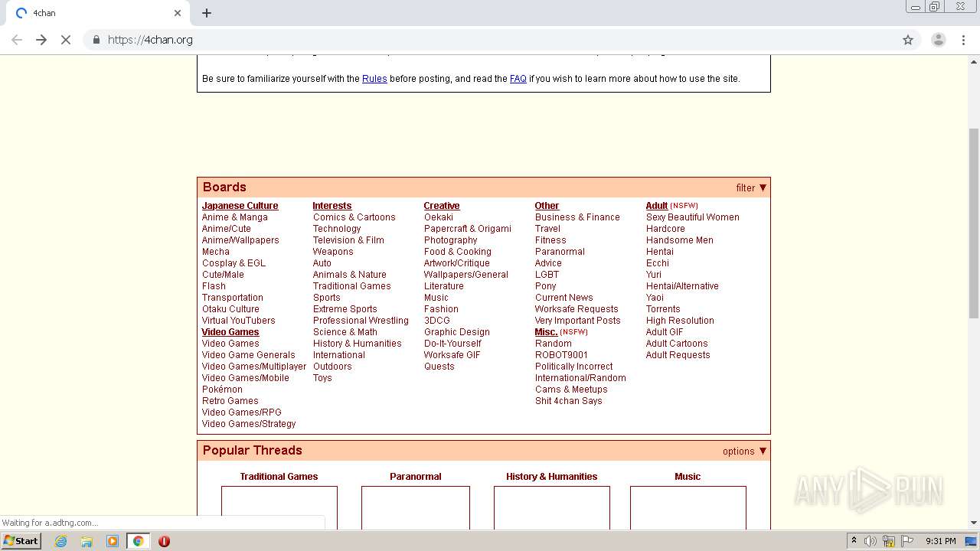
Task: Open the Rules link
Action: [374, 79]
